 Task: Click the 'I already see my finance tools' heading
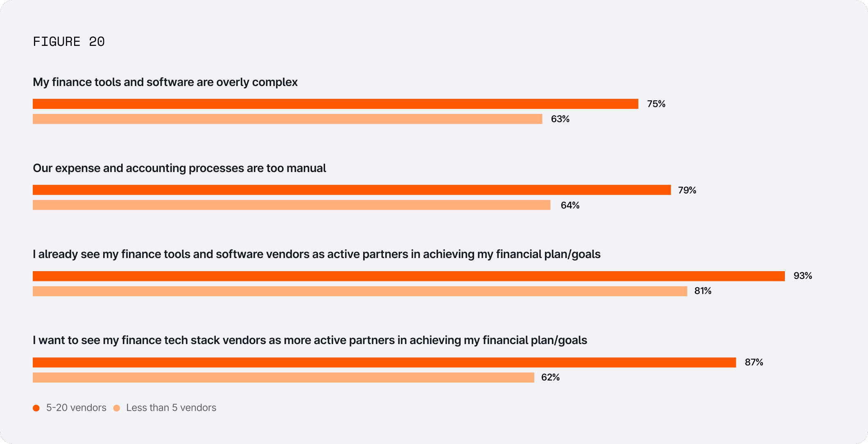pyautogui.click(x=316, y=254)
